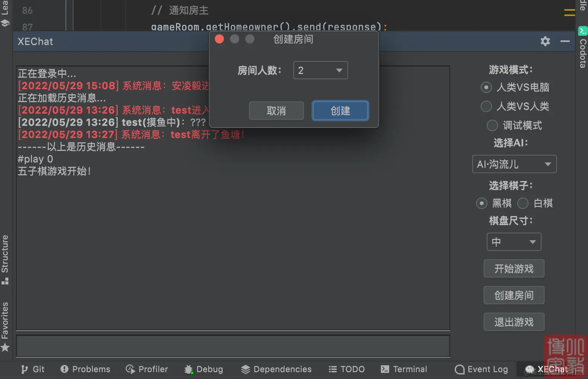This screenshot has width=588, height=379.
Task: Open the 房间人数 dropdown in dialog
Action: click(320, 70)
